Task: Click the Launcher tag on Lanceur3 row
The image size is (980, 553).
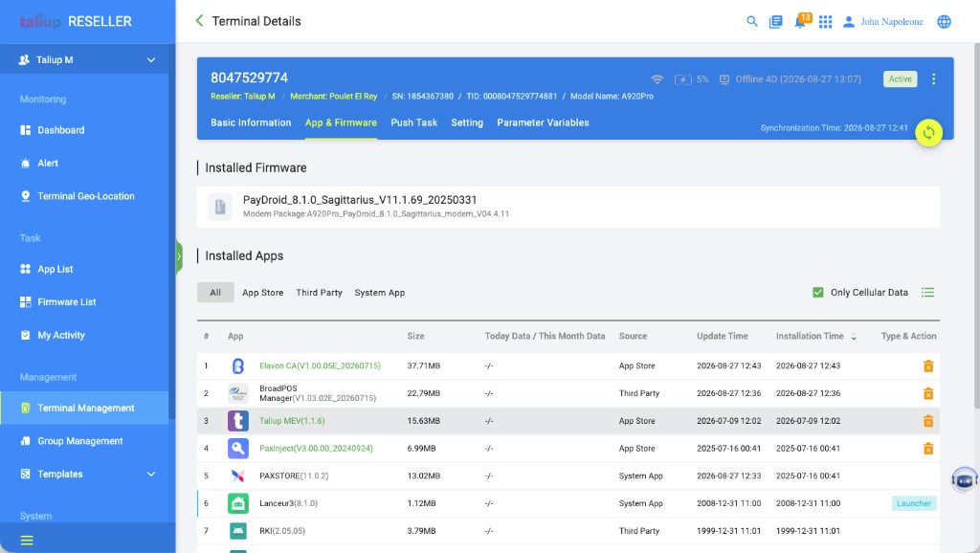Action: pos(914,503)
